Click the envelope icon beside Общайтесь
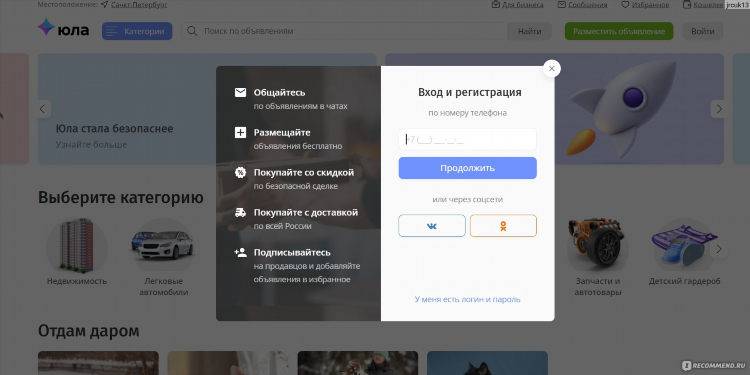Image resolution: width=750 pixels, height=375 pixels. [240, 92]
